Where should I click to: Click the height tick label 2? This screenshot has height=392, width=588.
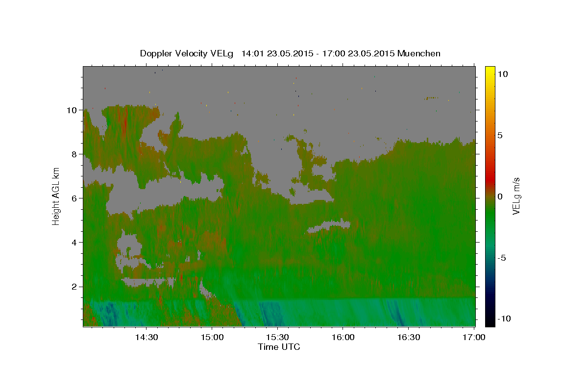coord(75,287)
